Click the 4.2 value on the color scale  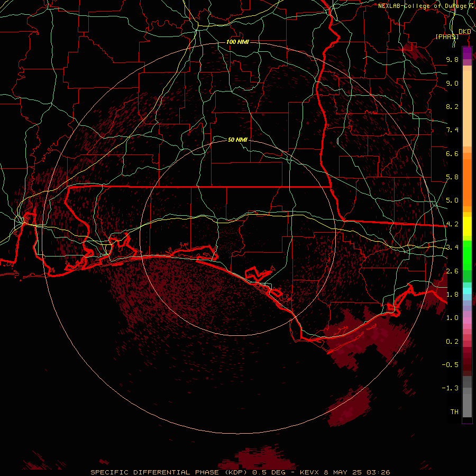[x=452, y=224]
